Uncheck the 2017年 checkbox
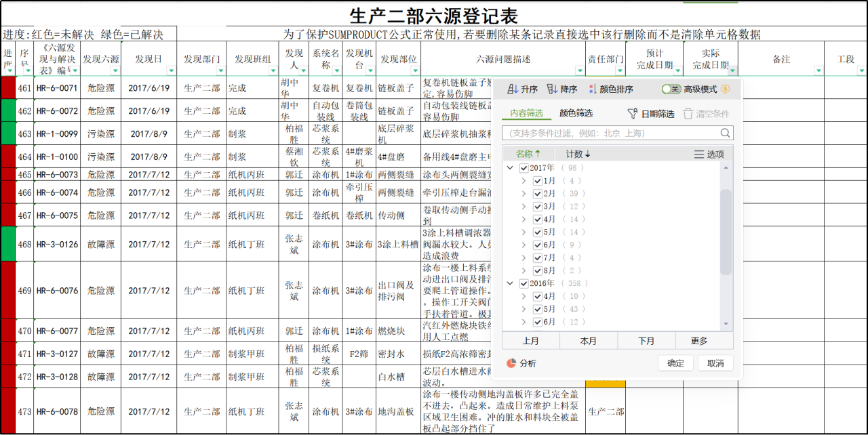Screen dimensions: 868x435 tap(524, 168)
